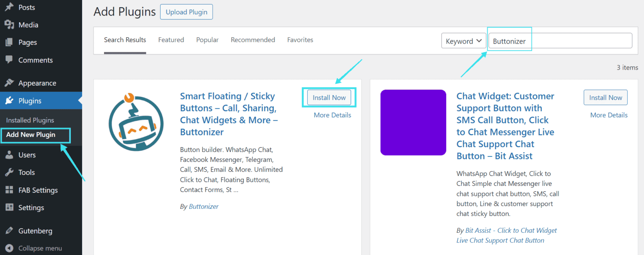Open the Popular plugins tab
This screenshot has width=644, height=255.
[x=207, y=40]
